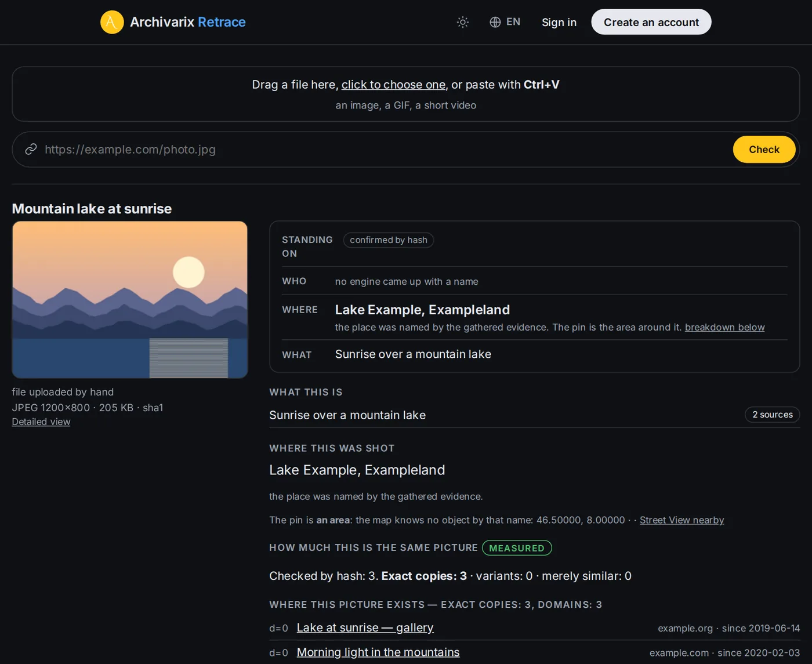Open the Detailed view link

(41, 422)
